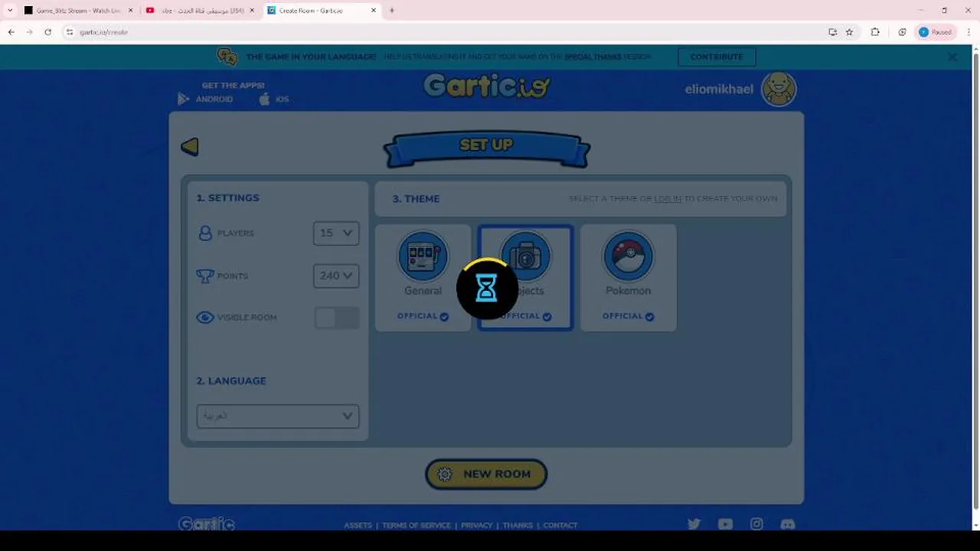This screenshot has height=551, width=980.
Task: Open the Android app link
Action: (206, 99)
